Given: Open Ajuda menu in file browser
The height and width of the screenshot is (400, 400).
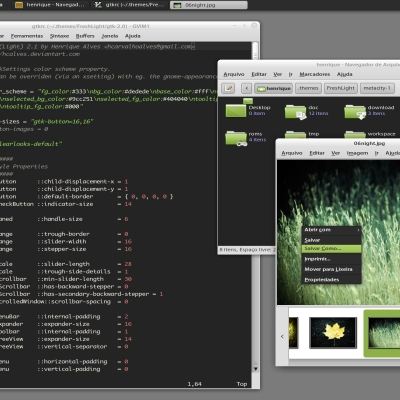Looking at the screenshot, I should 344,74.
